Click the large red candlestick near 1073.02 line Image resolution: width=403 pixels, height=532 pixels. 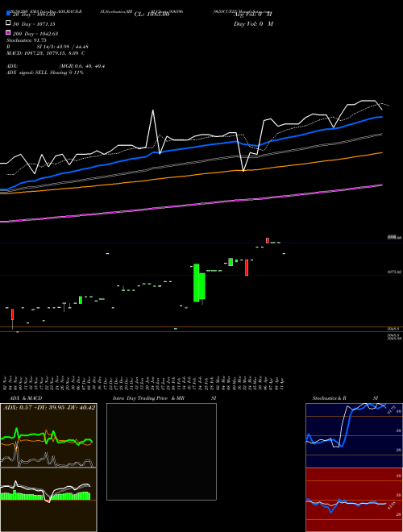pyautogui.click(x=247, y=268)
